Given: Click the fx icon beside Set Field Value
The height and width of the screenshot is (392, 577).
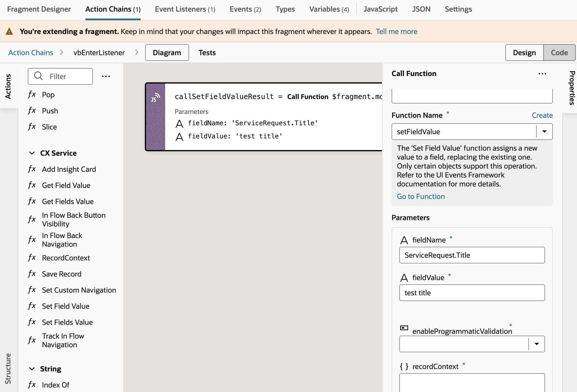Looking at the screenshot, I should pos(32,306).
